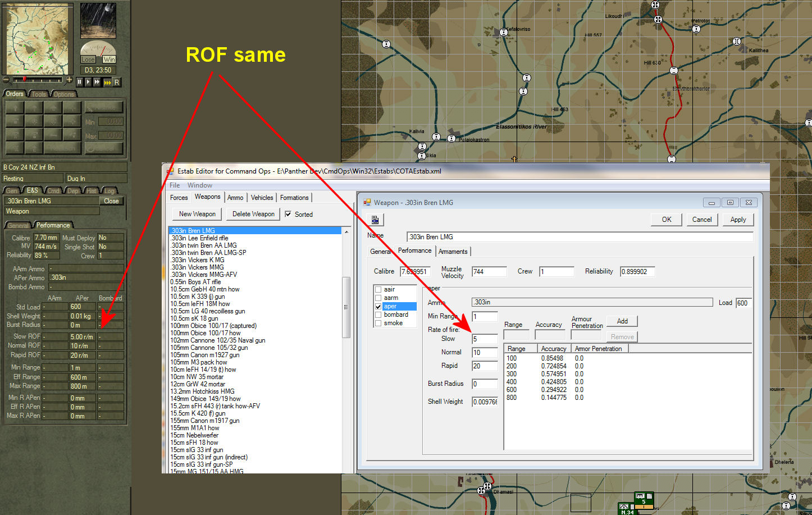Switch to the Log unit info tab
The image size is (812, 515).
tap(109, 191)
